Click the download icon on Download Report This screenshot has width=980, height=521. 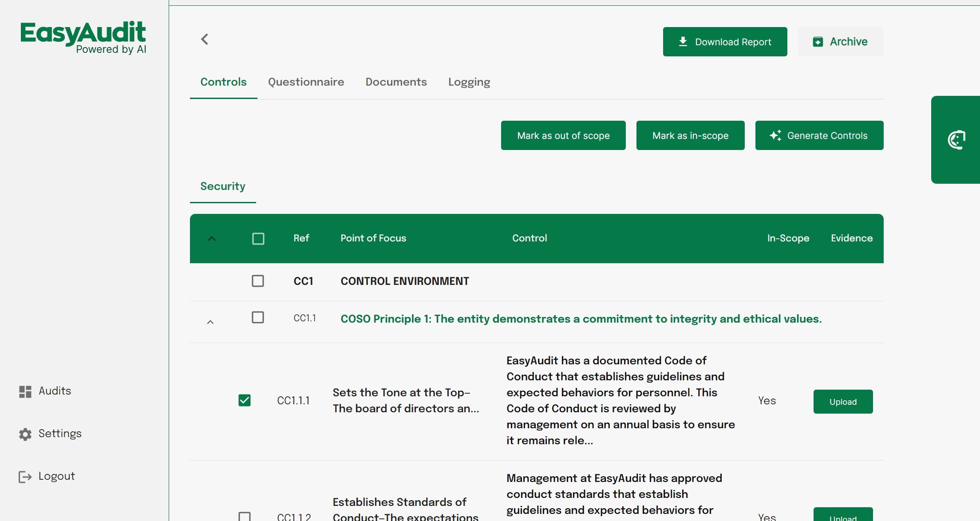(682, 41)
